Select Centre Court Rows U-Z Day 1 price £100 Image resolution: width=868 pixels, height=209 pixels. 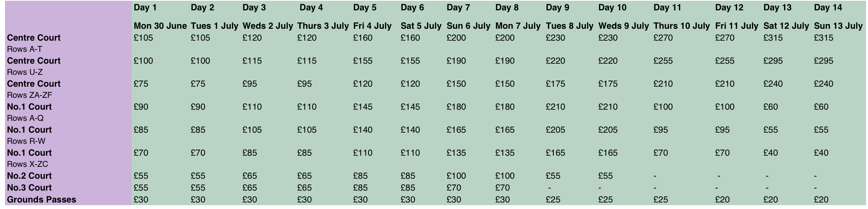143,61
